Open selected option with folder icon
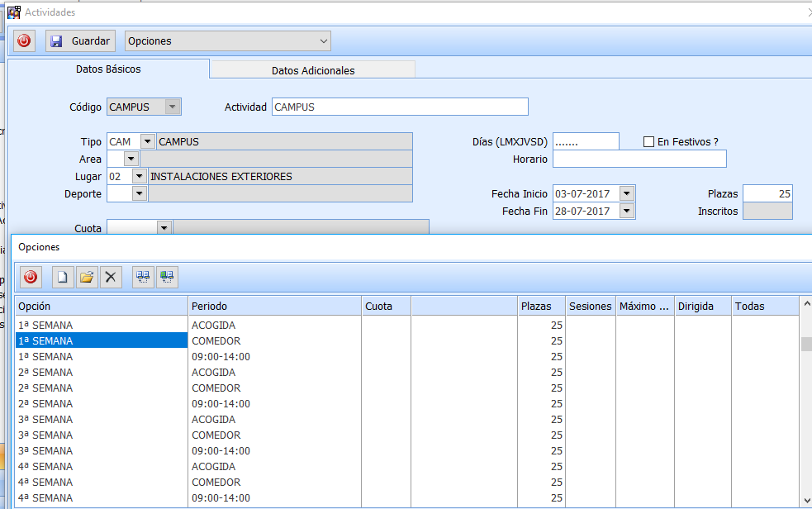 coord(87,277)
